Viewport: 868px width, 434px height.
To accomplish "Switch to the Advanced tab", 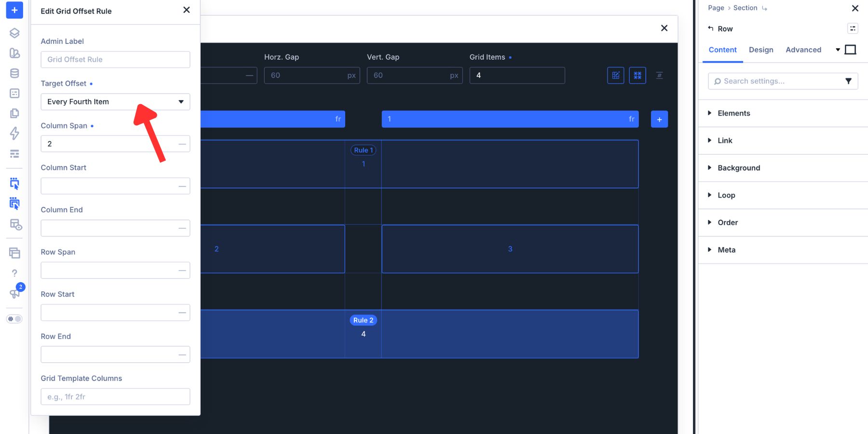I will click(x=803, y=50).
